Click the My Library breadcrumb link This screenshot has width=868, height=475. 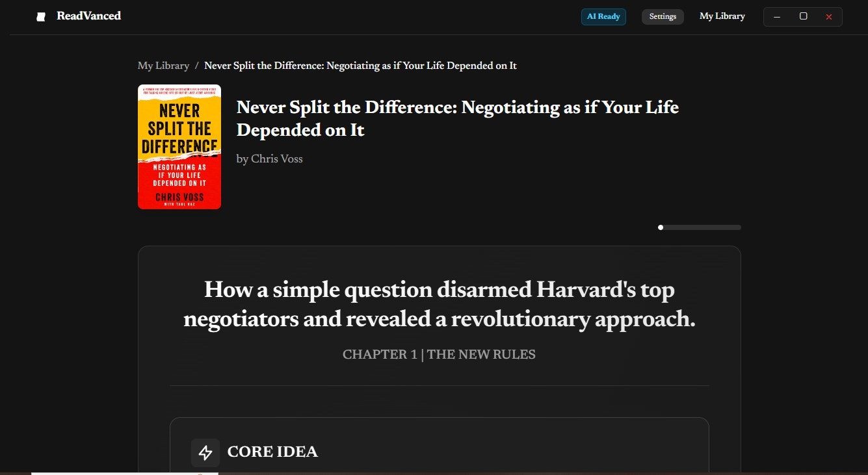point(163,66)
